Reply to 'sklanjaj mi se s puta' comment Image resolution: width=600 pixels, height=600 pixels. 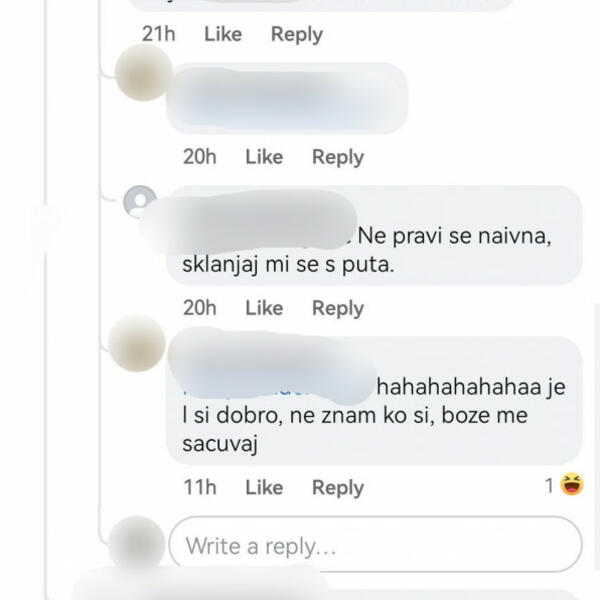(338, 308)
